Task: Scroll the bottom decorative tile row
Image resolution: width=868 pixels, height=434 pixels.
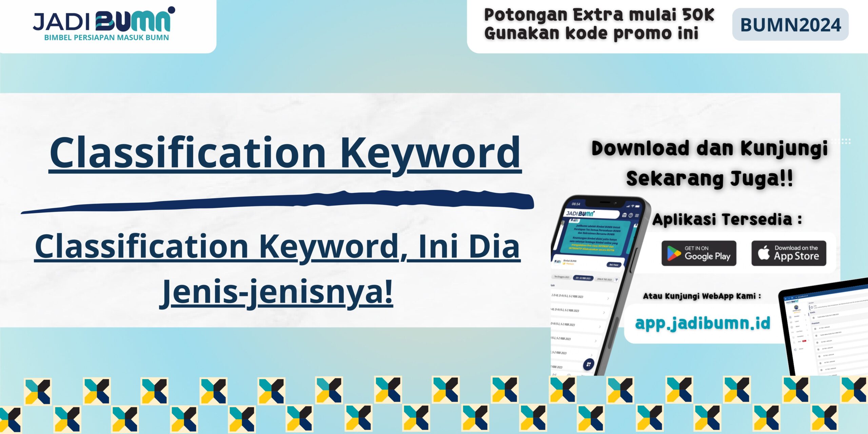Action: pos(434,406)
